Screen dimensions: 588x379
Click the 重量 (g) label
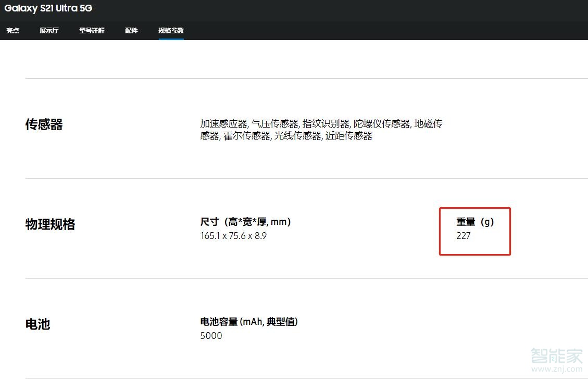pyautogui.click(x=475, y=222)
